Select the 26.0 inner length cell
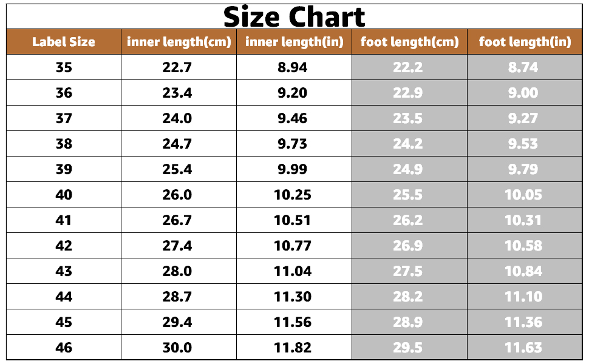Image resolution: width=589 pixels, height=364 pixels. point(177,195)
